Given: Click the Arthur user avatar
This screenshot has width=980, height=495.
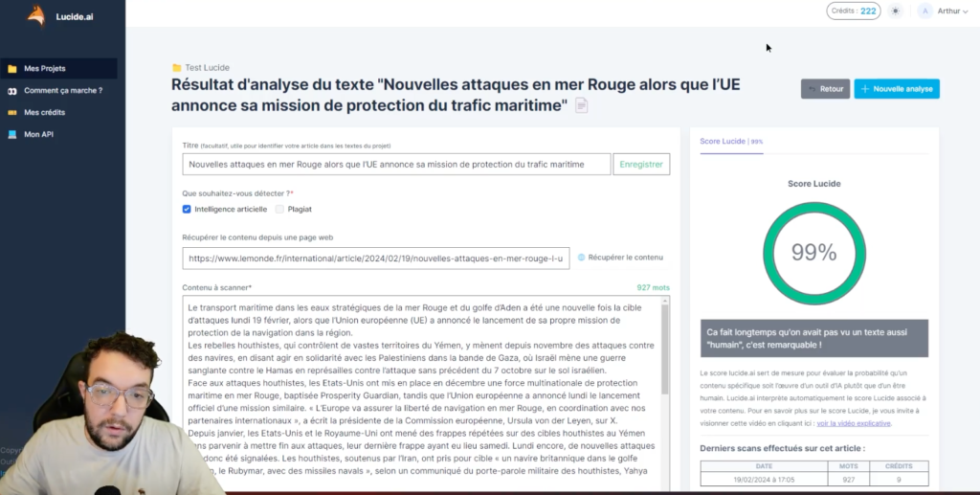Looking at the screenshot, I should (925, 11).
